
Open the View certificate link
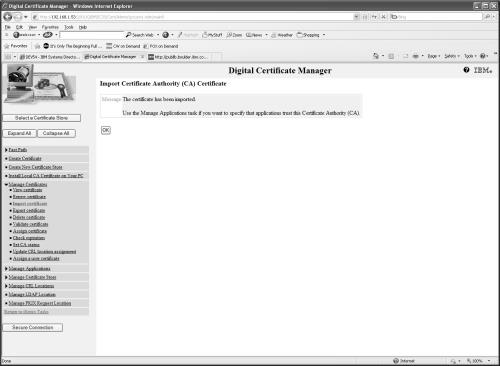click(x=27, y=190)
